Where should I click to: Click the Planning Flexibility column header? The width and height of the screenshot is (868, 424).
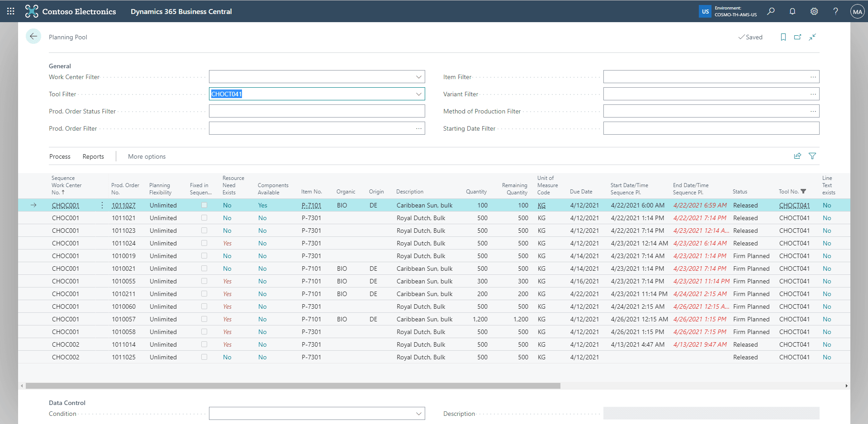pos(161,189)
